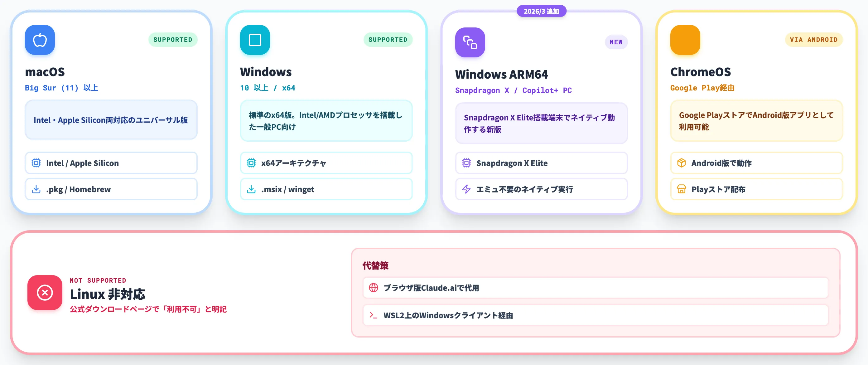868x365 pixels.
Task: Select the Snapdragon X Elite feature row
Action: tap(541, 163)
